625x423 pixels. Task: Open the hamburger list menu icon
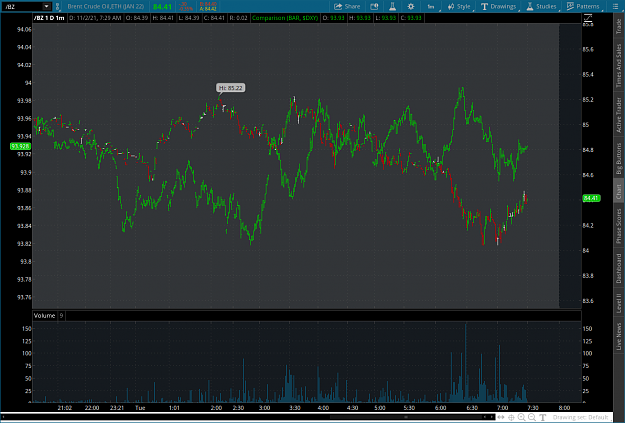[615, 6]
